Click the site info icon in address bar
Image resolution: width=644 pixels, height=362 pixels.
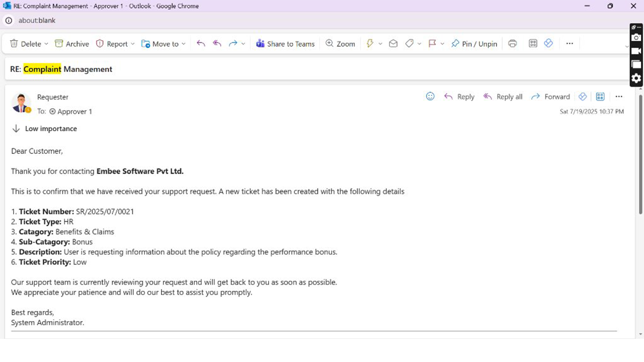pos(9,21)
